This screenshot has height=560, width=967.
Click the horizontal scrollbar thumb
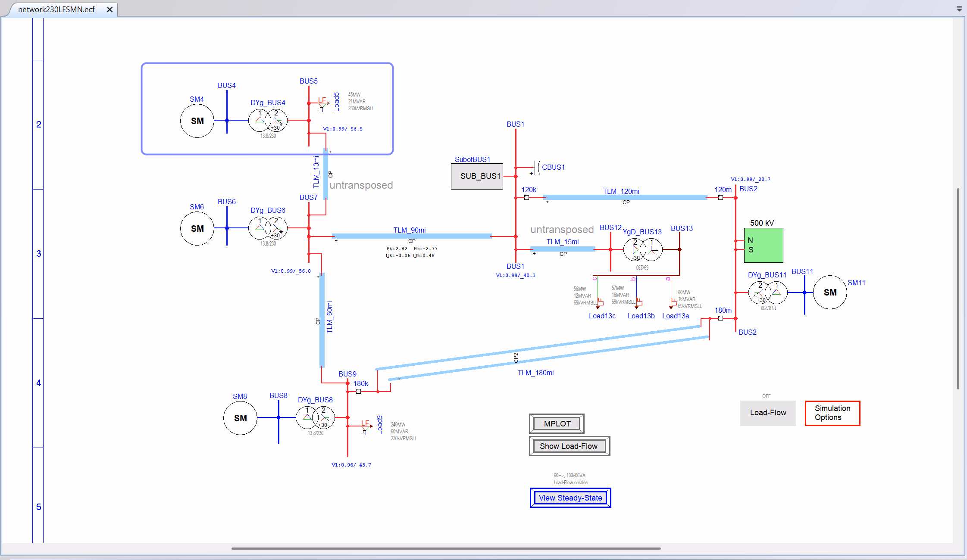pos(446,548)
